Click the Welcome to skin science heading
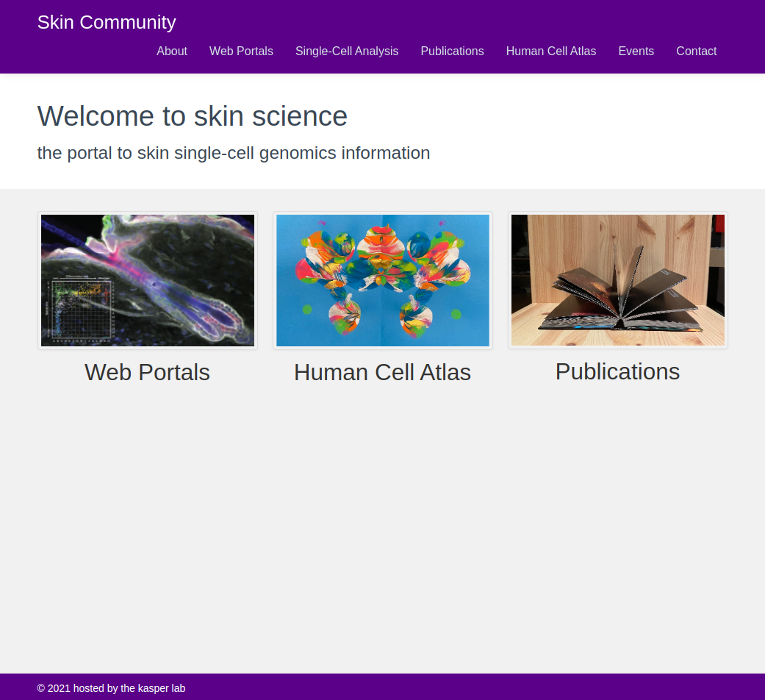The height and width of the screenshot is (700, 765). (193, 116)
